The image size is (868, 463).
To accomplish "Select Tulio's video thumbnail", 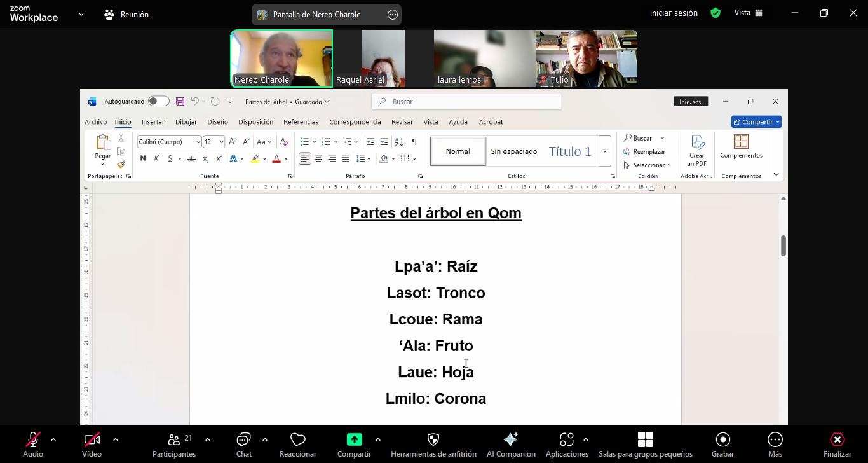I will (x=586, y=59).
